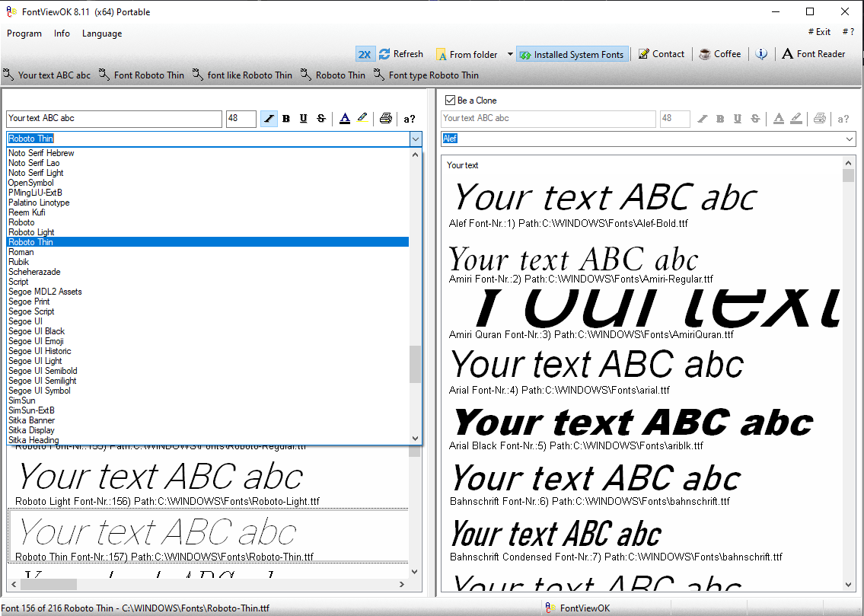Select Sitka Banner in the font list
864x616 pixels.
pos(208,420)
